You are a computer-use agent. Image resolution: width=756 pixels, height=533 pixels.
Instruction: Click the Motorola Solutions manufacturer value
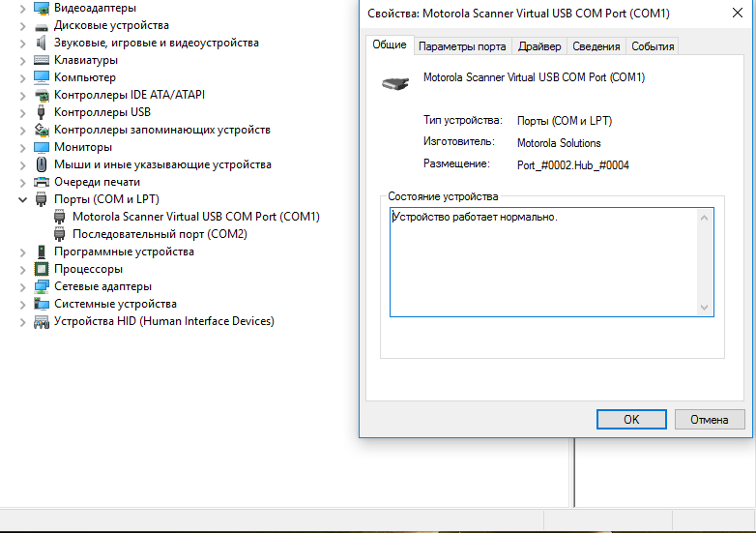pos(559,143)
